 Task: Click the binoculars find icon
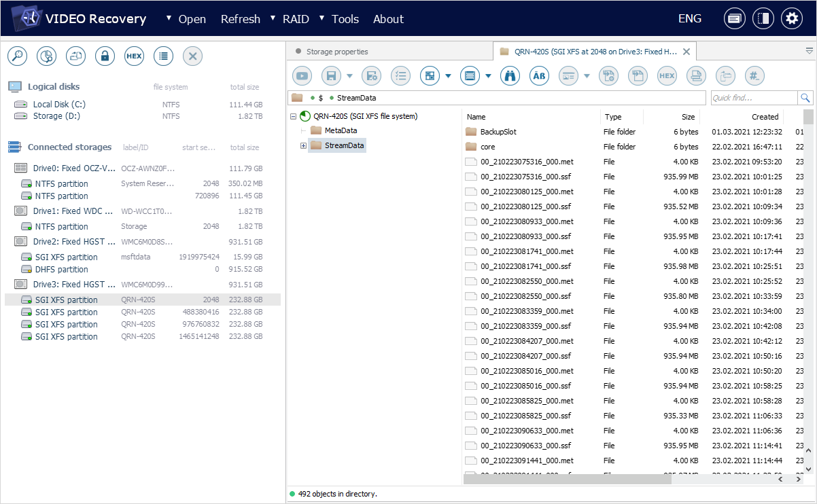pyautogui.click(x=510, y=76)
